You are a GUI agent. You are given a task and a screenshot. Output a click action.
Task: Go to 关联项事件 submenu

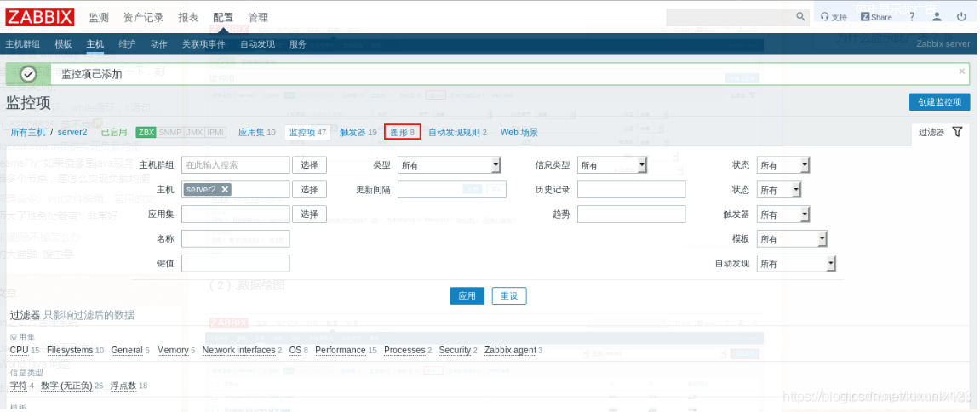tap(203, 43)
